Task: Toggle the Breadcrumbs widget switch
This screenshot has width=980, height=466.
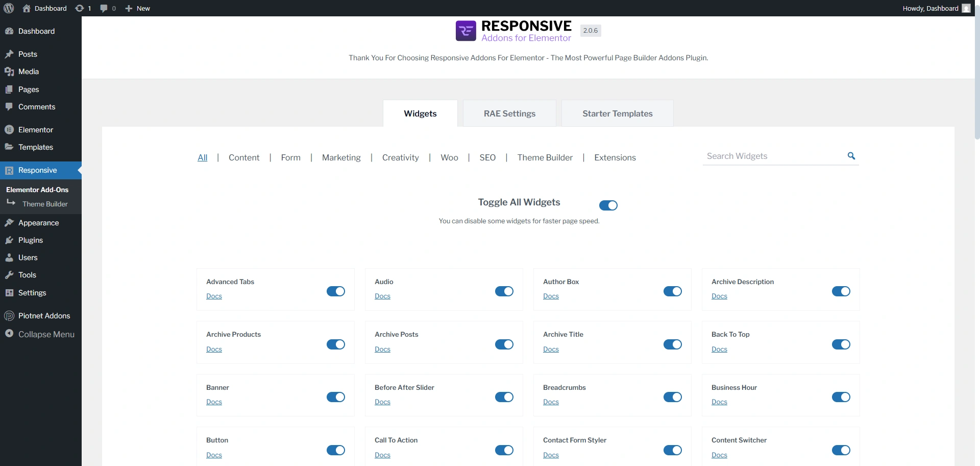Action: [673, 397]
